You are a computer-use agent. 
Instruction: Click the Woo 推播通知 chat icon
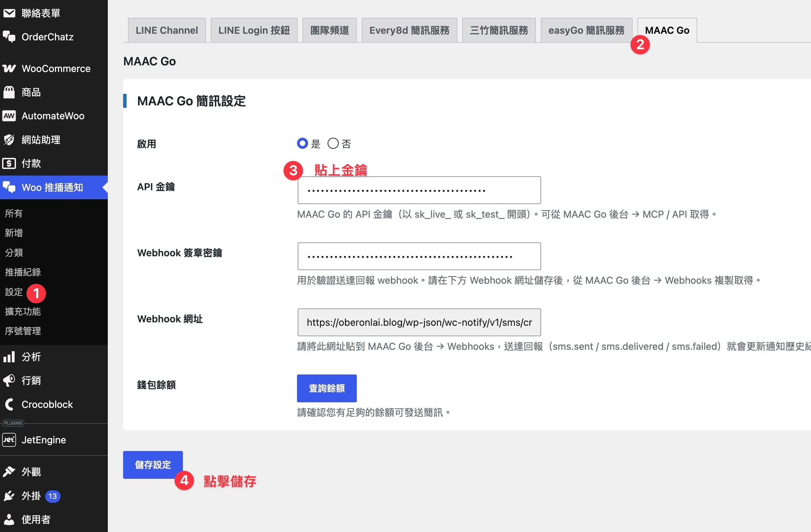coord(9,187)
